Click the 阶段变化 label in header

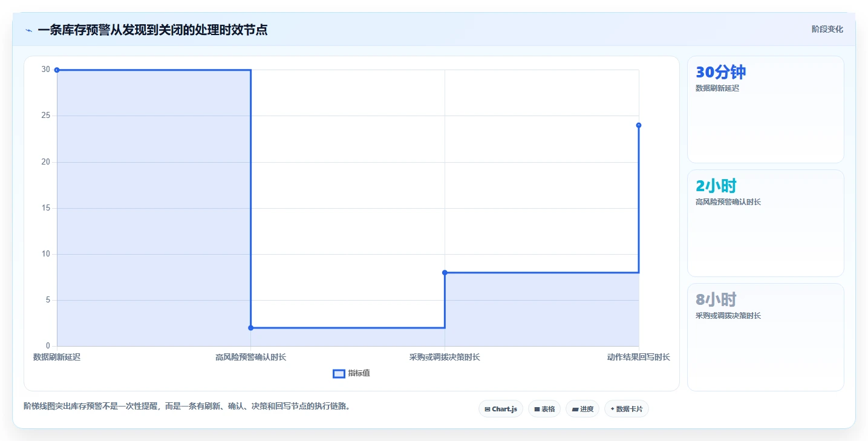pyautogui.click(x=827, y=29)
